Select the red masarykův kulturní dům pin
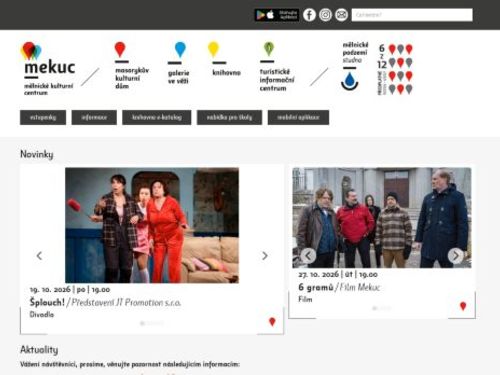Viewport: 500px width, 375px height. 120,49
